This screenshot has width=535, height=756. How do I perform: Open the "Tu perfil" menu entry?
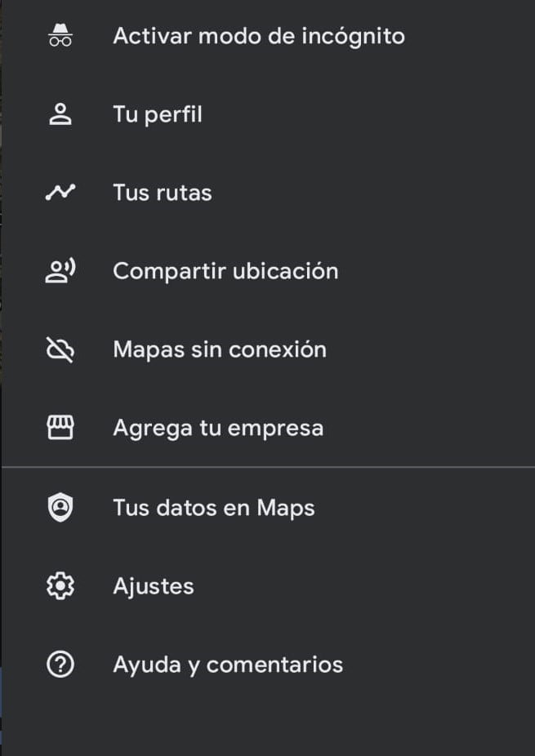157,114
